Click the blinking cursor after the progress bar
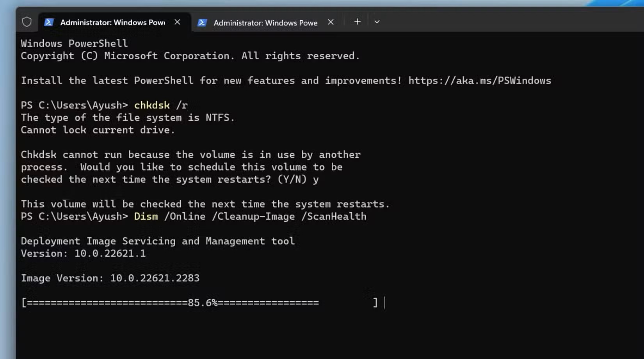The width and height of the screenshot is (644, 359). tap(384, 302)
